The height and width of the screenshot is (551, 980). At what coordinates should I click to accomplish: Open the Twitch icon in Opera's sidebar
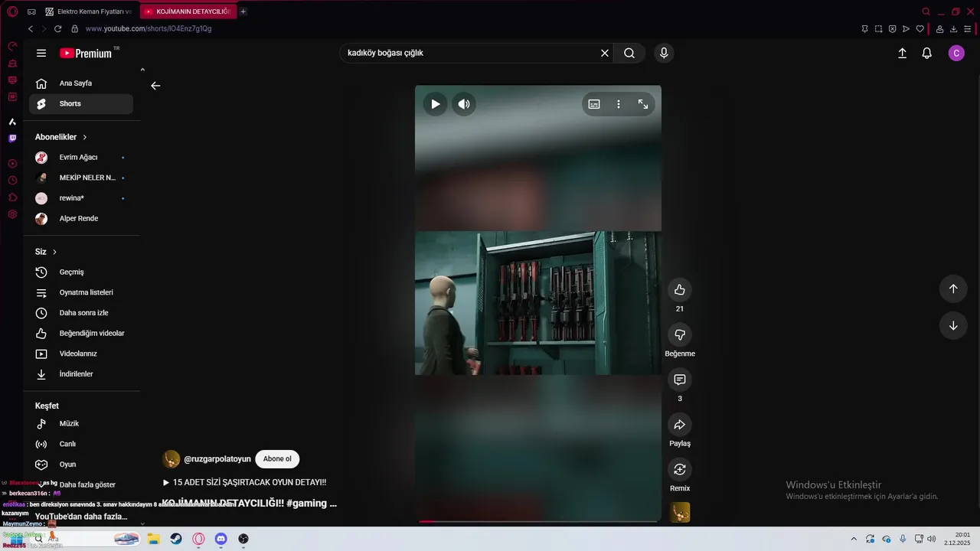coord(12,139)
